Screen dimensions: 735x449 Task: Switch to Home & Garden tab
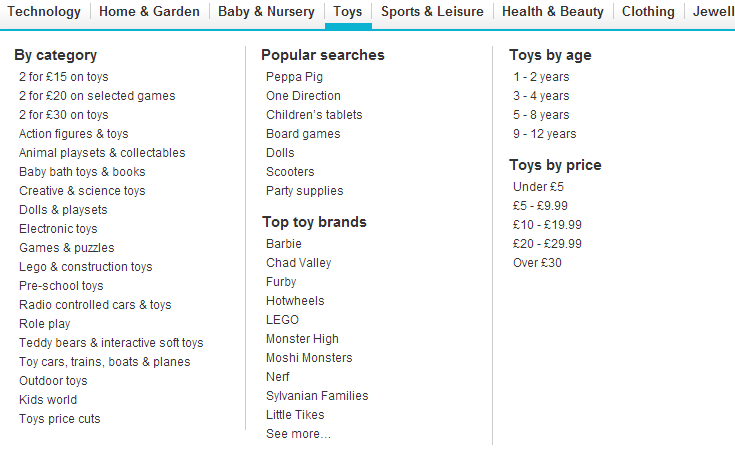tap(149, 11)
